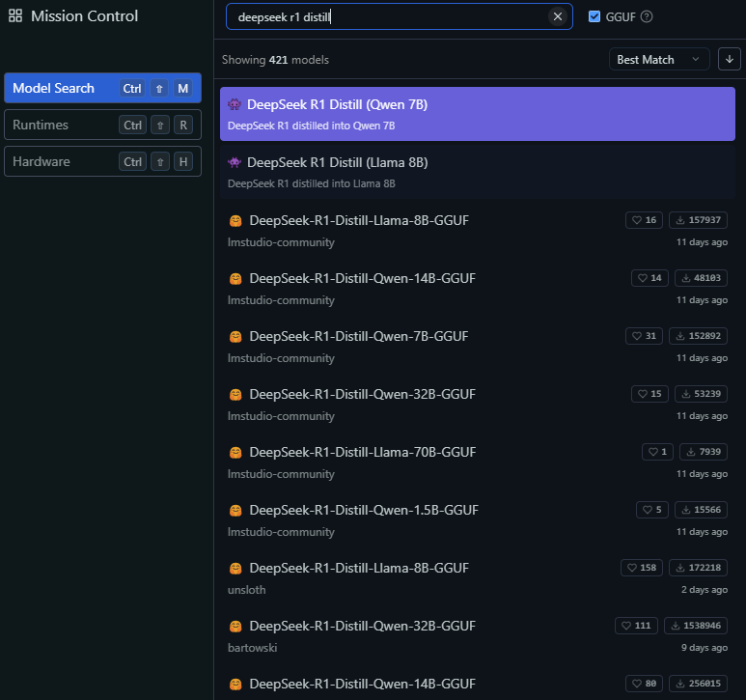Click the Mission Control grid icon
The height and width of the screenshot is (700, 746).
pos(15,15)
